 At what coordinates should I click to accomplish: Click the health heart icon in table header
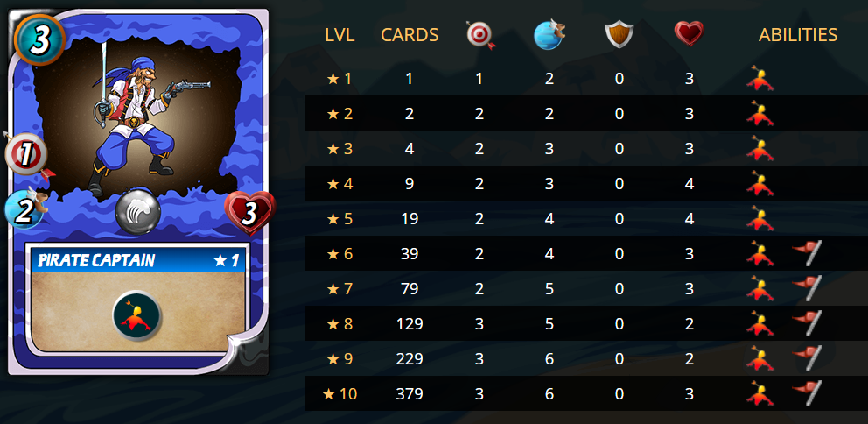click(x=689, y=34)
